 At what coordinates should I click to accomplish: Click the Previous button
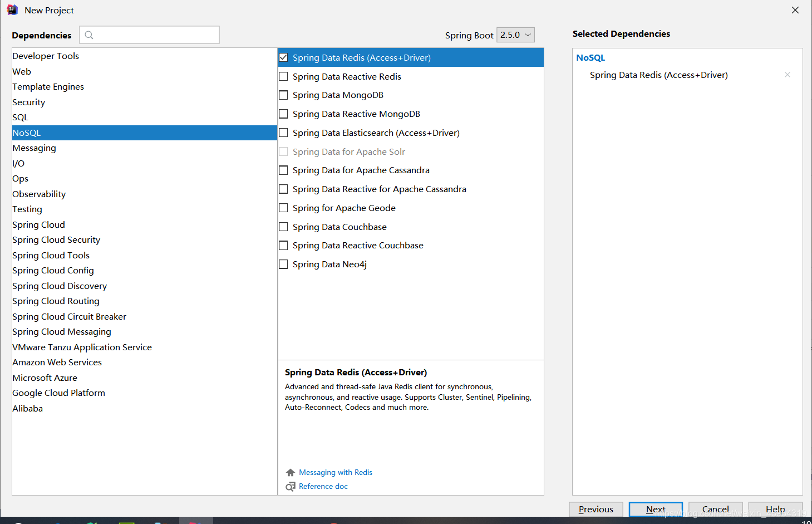pos(596,509)
